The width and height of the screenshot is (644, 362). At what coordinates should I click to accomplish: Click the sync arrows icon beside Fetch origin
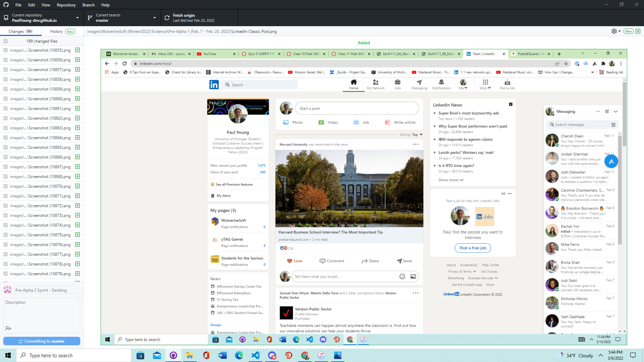[x=167, y=18]
